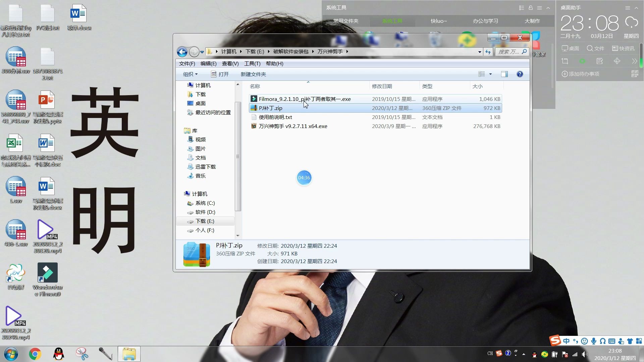Expand the address bar history dropdown
Viewport: 644px width, 362px height.
click(x=480, y=52)
